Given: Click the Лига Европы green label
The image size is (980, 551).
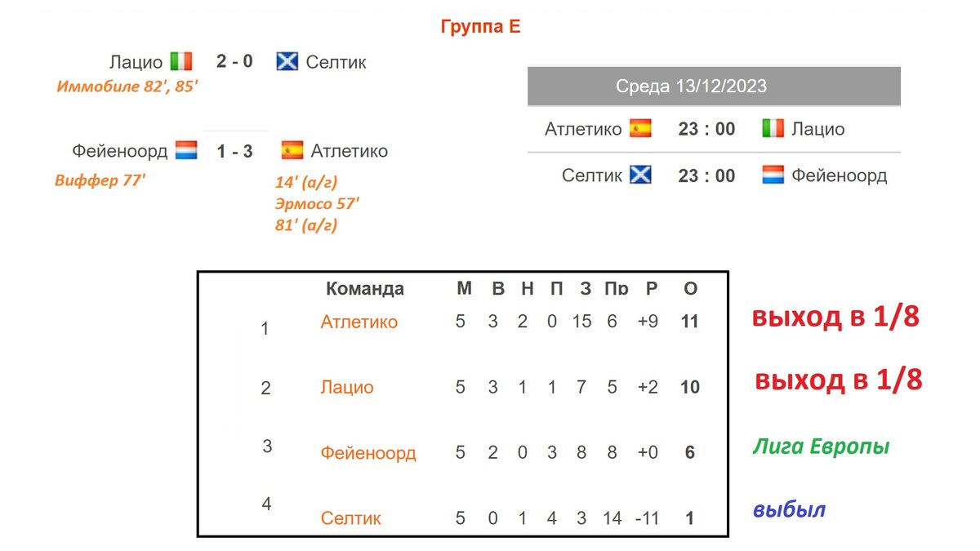Looking at the screenshot, I should tap(821, 447).
